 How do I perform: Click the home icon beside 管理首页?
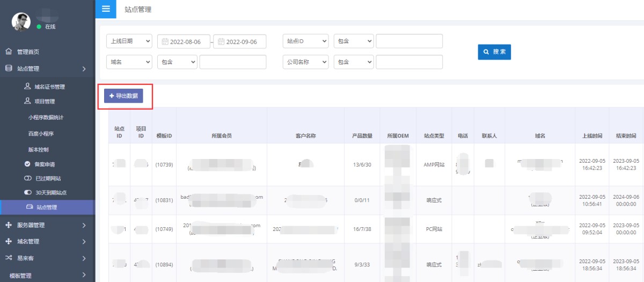tap(9, 52)
